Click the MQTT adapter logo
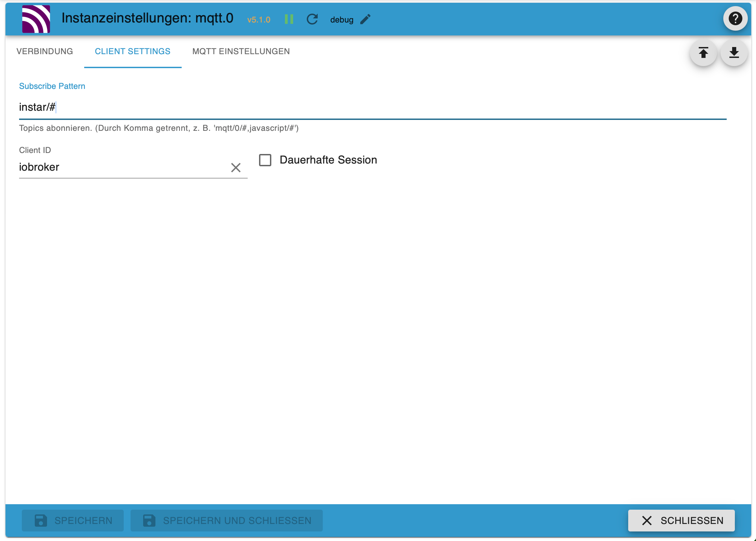 (x=36, y=19)
